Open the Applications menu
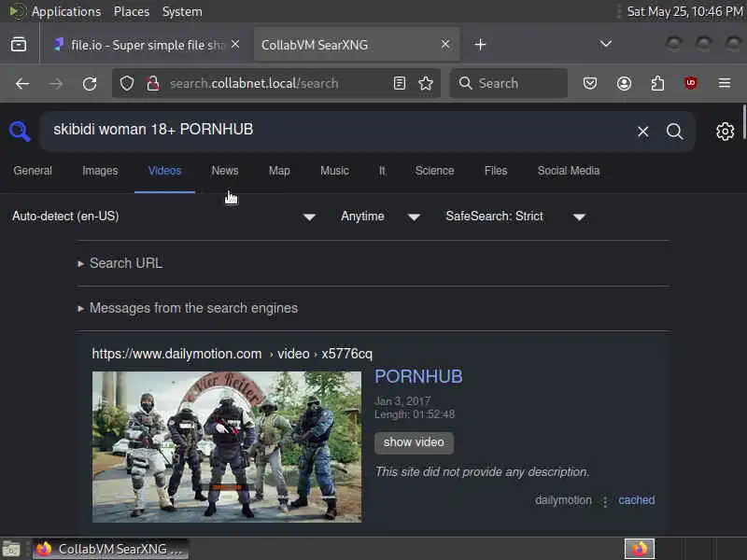The image size is (747, 560). 66,11
